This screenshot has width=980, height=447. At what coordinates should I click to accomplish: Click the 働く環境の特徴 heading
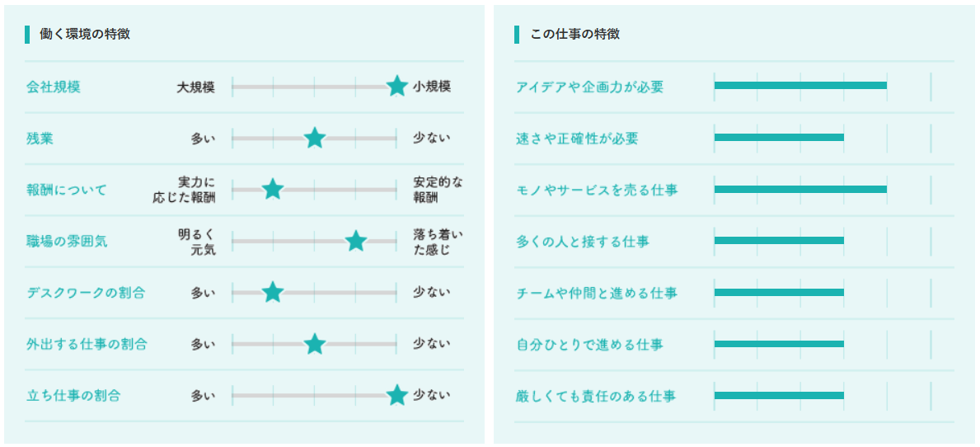(x=84, y=34)
